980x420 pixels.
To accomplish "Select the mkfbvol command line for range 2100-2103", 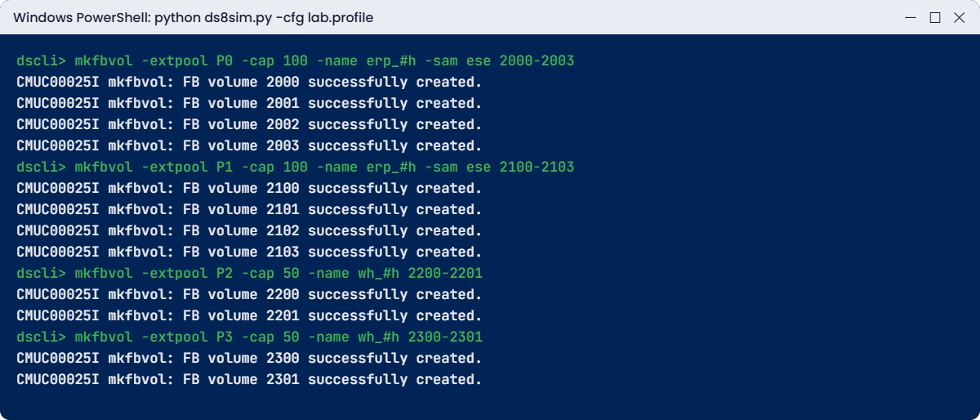I will 296,167.
